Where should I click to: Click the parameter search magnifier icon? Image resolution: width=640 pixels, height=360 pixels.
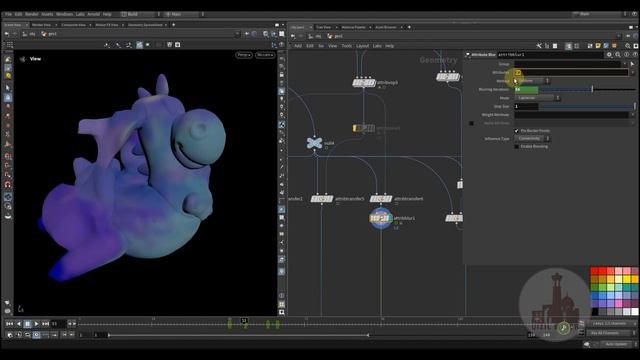click(x=618, y=55)
